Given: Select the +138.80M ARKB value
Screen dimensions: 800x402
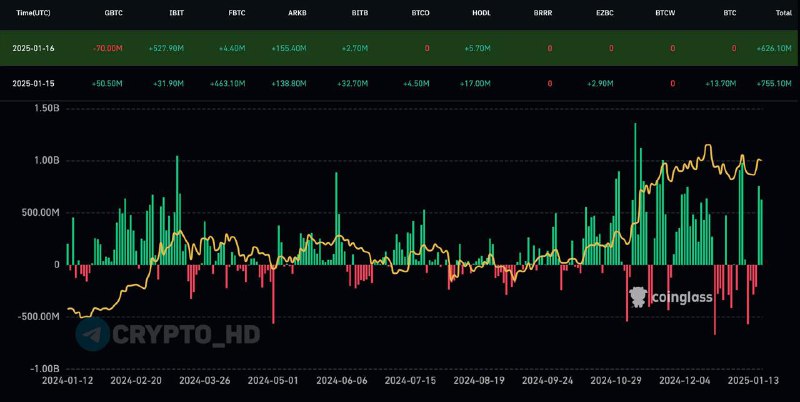Looking at the screenshot, I should pos(289,84).
